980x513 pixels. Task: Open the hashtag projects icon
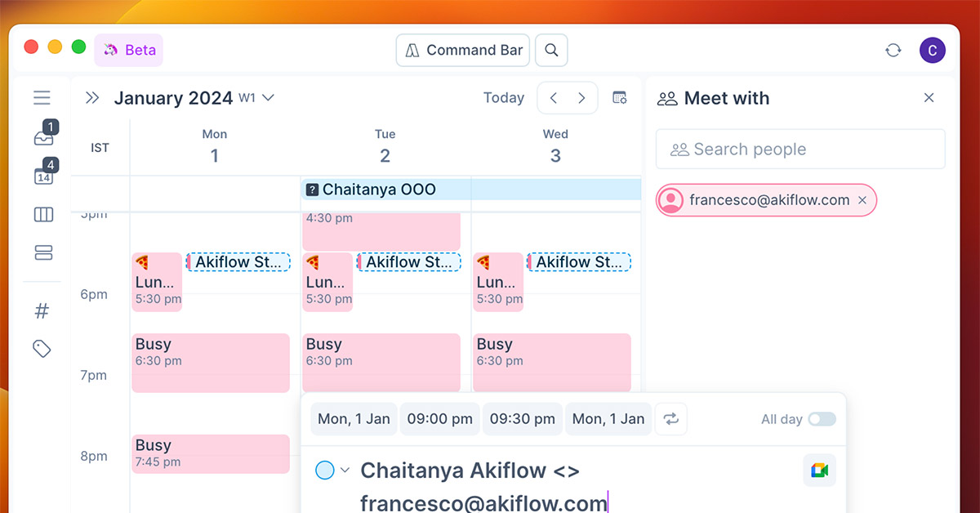point(42,310)
